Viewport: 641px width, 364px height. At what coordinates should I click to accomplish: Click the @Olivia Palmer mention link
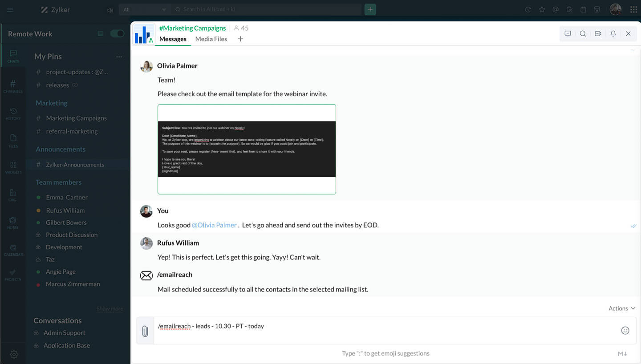pyautogui.click(x=214, y=225)
